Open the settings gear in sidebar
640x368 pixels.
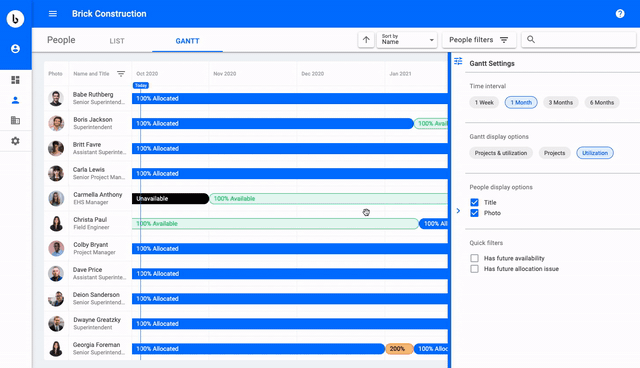coord(15,141)
